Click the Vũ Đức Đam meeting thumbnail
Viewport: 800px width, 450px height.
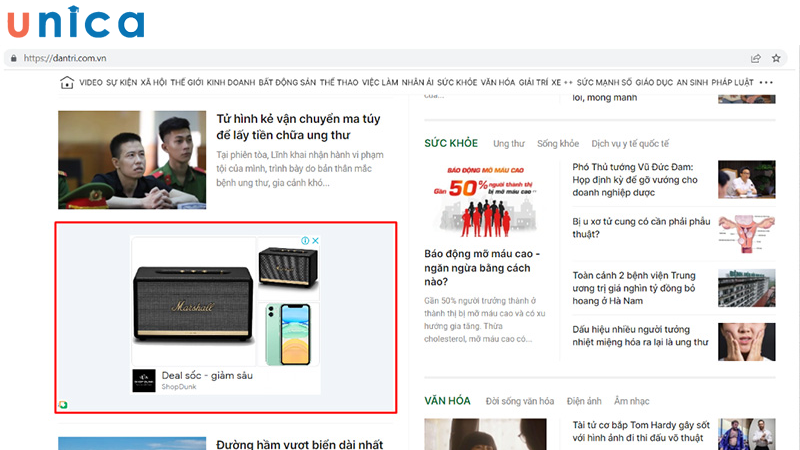pos(746,180)
